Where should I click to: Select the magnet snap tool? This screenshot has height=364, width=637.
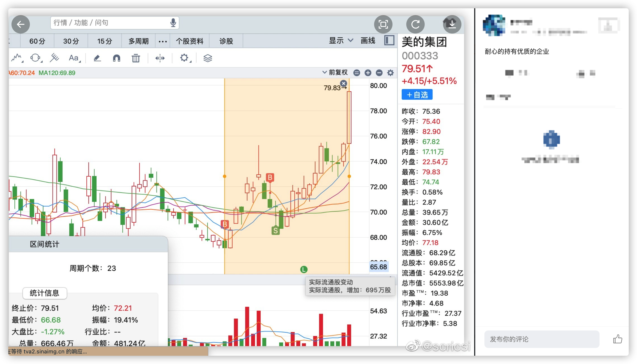click(x=116, y=58)
